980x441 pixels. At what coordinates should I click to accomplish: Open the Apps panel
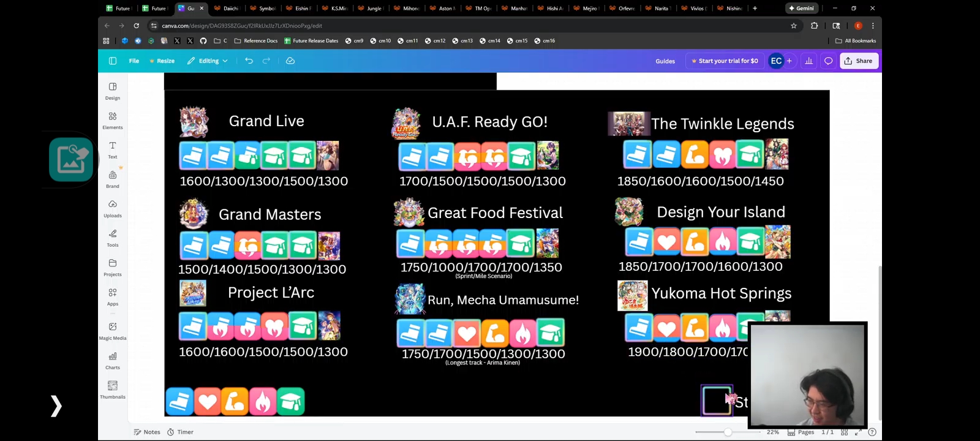113,296
